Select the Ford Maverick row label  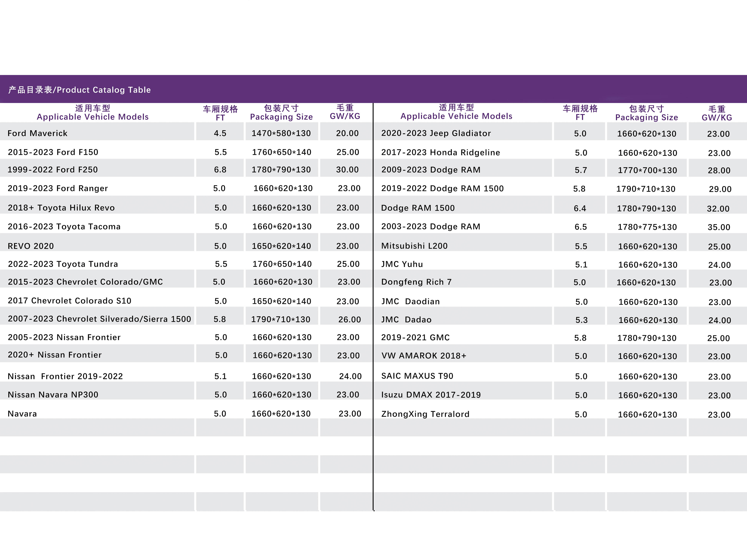click(x=37, y=133)
